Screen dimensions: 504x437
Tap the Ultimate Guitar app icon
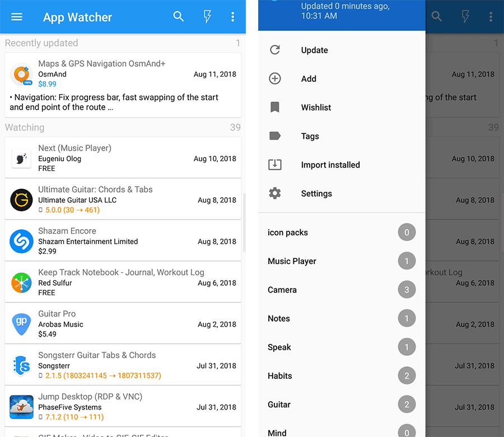(21, 200)
